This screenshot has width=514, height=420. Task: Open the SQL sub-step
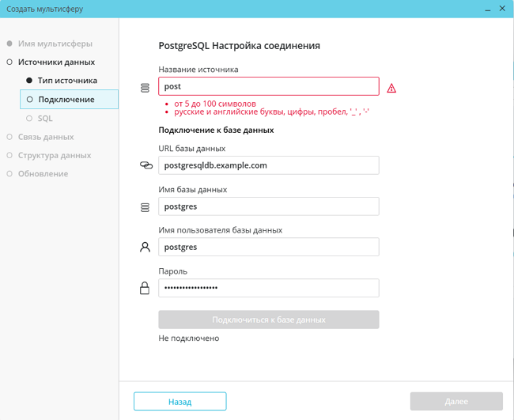click(45, 119)
